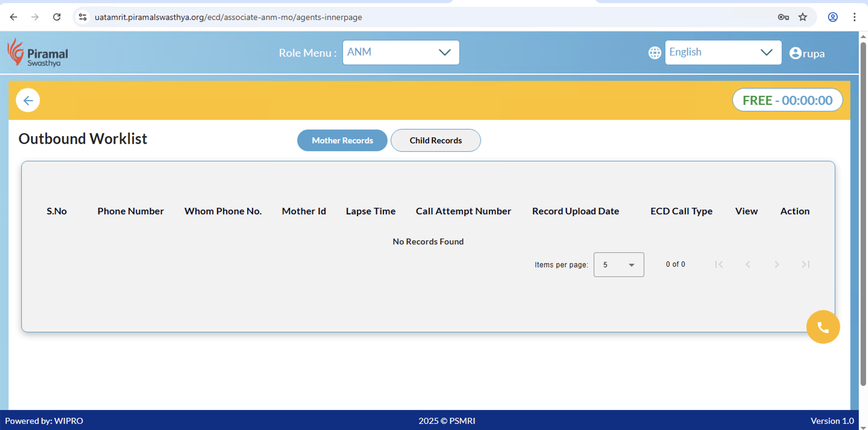Click the View column header
This screenshot has width=868, height=430.
click(x=746, y=211)
